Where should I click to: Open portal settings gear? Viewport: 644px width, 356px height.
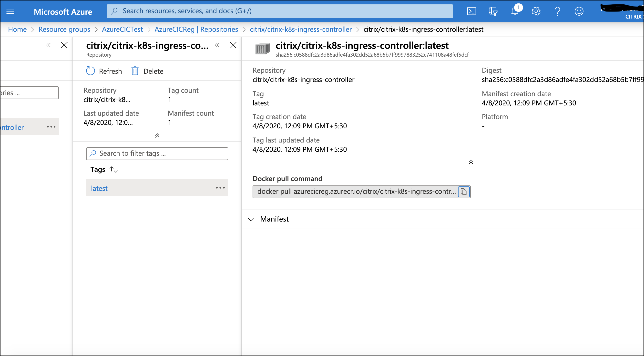(536, 11)
